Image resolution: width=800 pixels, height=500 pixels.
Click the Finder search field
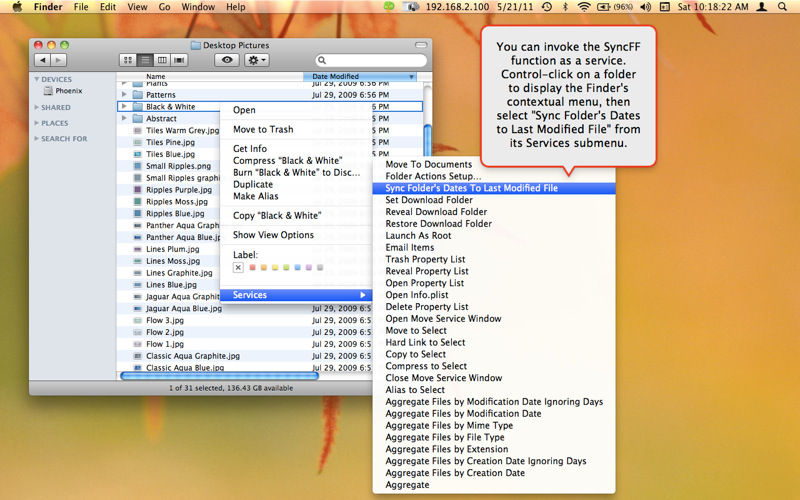pos(371,60)
